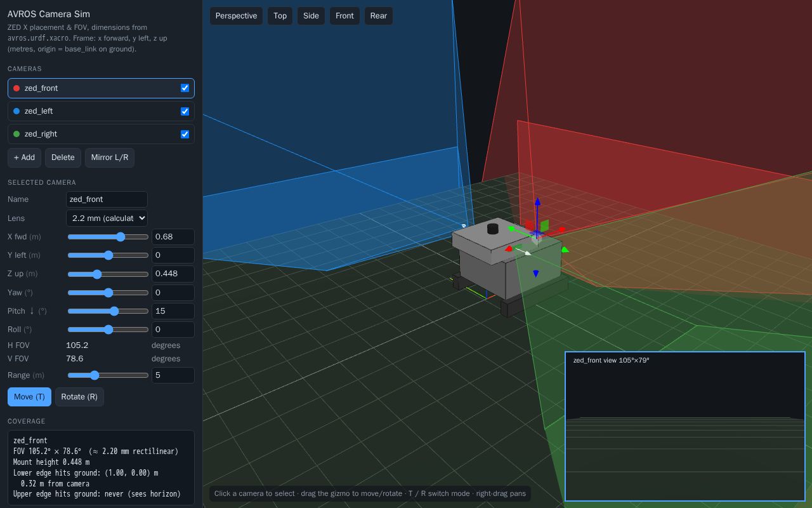Click the blue downward gizmo arrow on the robot
The width and height of the screenshot is (812, 508).
pyautogui.click(x=536, y=274)
